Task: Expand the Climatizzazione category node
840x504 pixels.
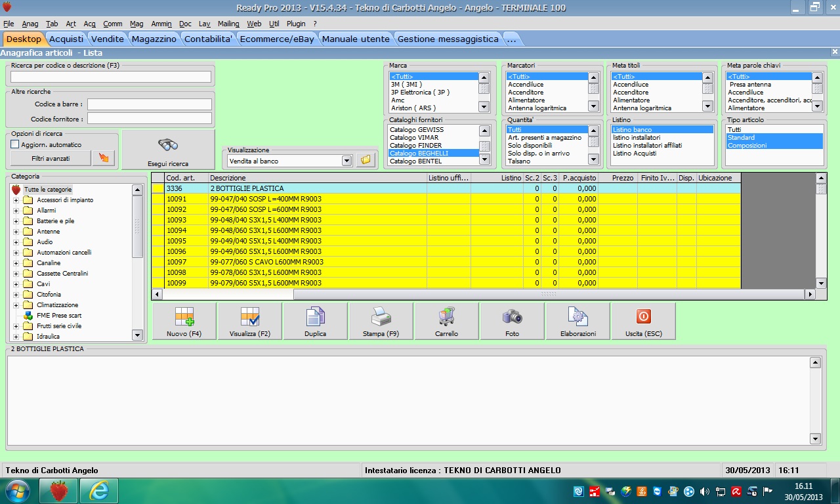Action: 16,305
